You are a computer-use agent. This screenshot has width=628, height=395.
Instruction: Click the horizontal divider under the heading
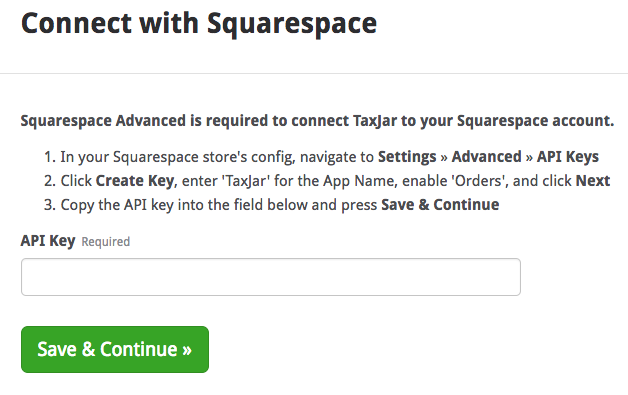pyautogui.click(x=314, y=73)
